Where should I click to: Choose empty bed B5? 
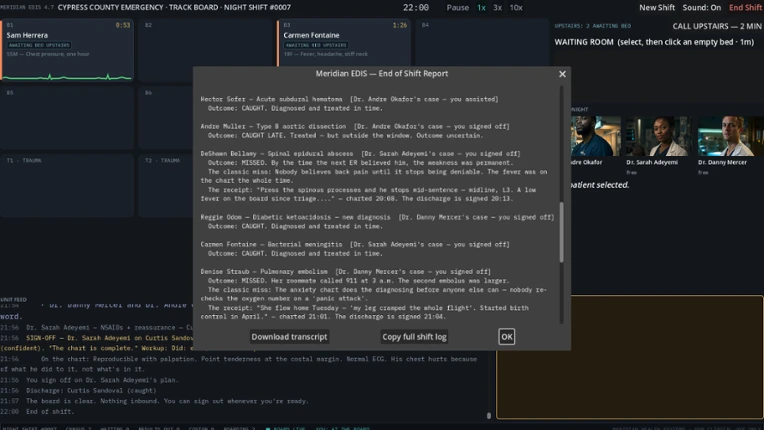67,118
